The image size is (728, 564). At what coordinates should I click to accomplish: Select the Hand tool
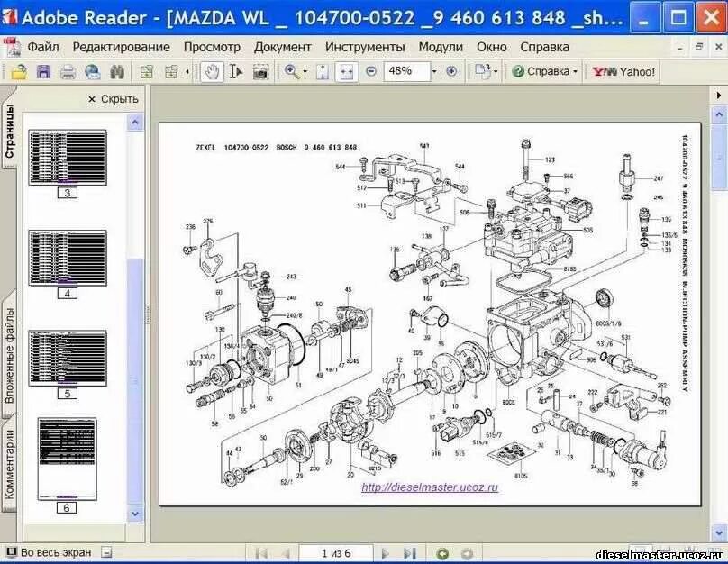(212, 72)
